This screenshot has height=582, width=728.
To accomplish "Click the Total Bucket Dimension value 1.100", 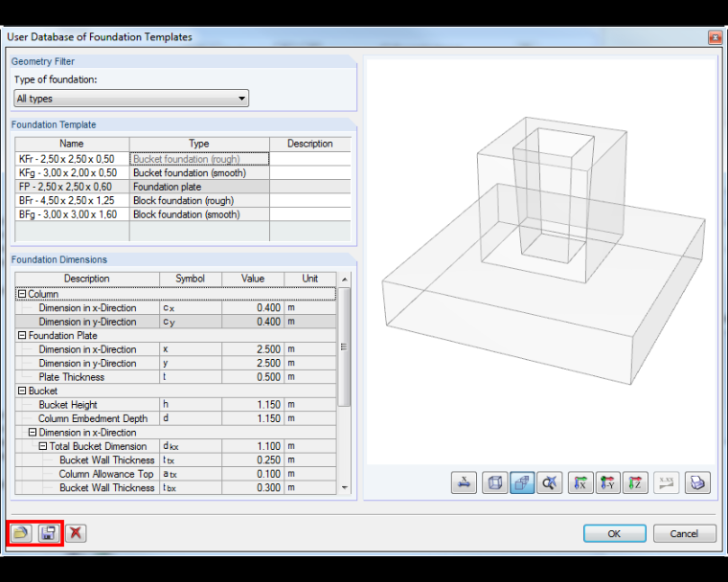I will click(x=253, y=446).
